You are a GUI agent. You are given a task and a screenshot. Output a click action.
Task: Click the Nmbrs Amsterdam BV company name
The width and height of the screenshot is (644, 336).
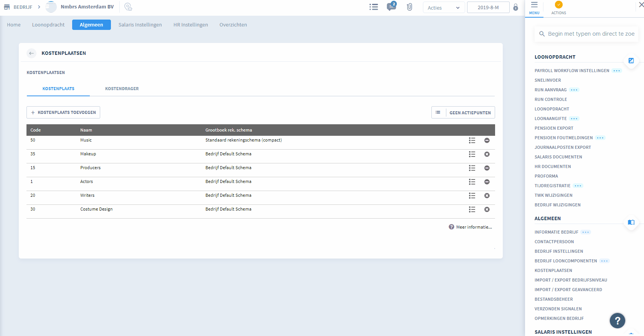click(87, 7)
